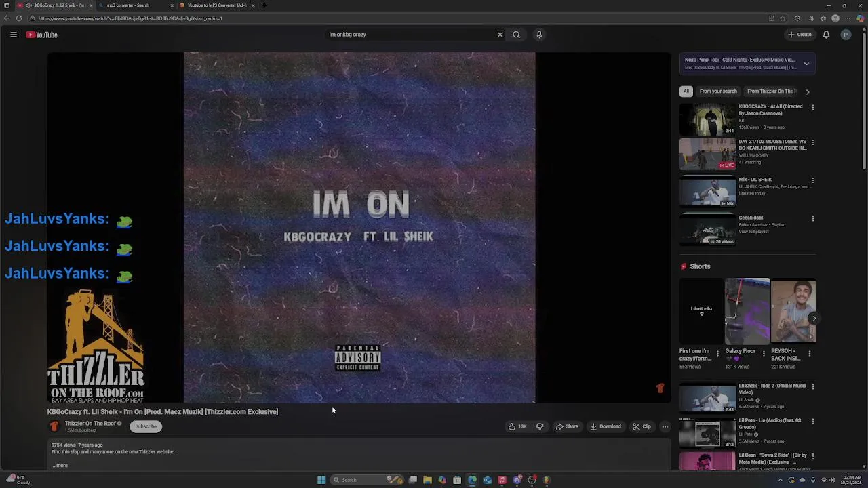The image size is (868, 488).
Task: Open the notifications bell
Action: point(826,35)
